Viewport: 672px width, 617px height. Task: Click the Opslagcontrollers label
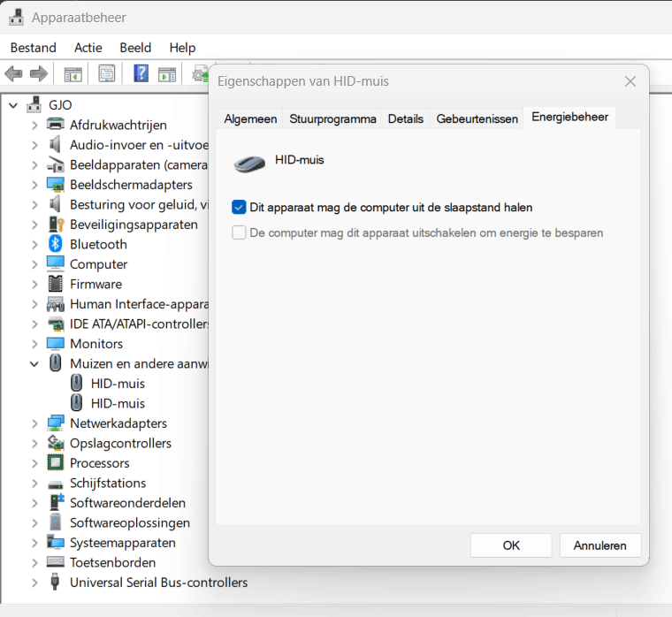point(120,443)
